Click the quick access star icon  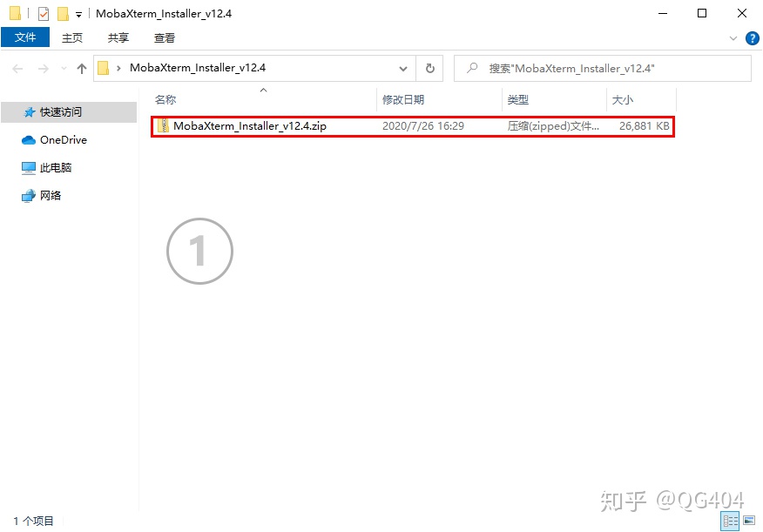click(30, 112)
